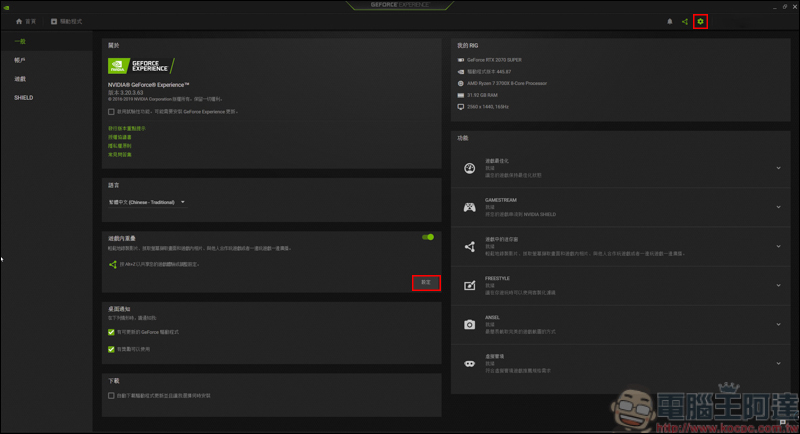Click the game optimization gauge icon
The height and width of the screenshot is (434, 800).
(469, 168)
